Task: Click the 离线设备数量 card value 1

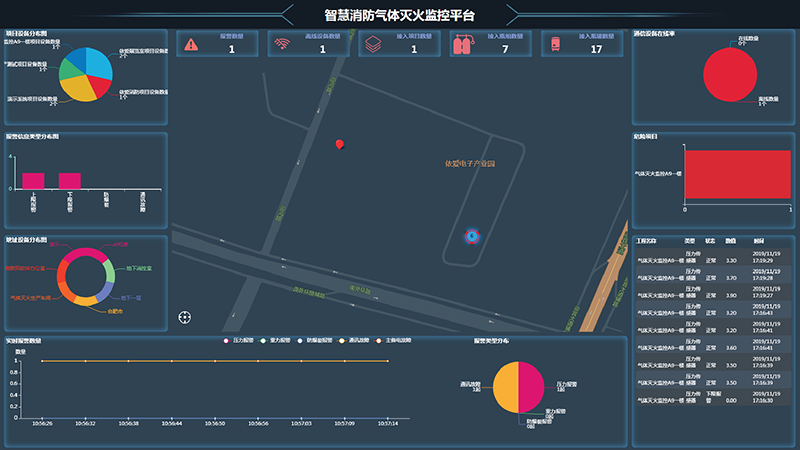Action: (x=322, y=49)
